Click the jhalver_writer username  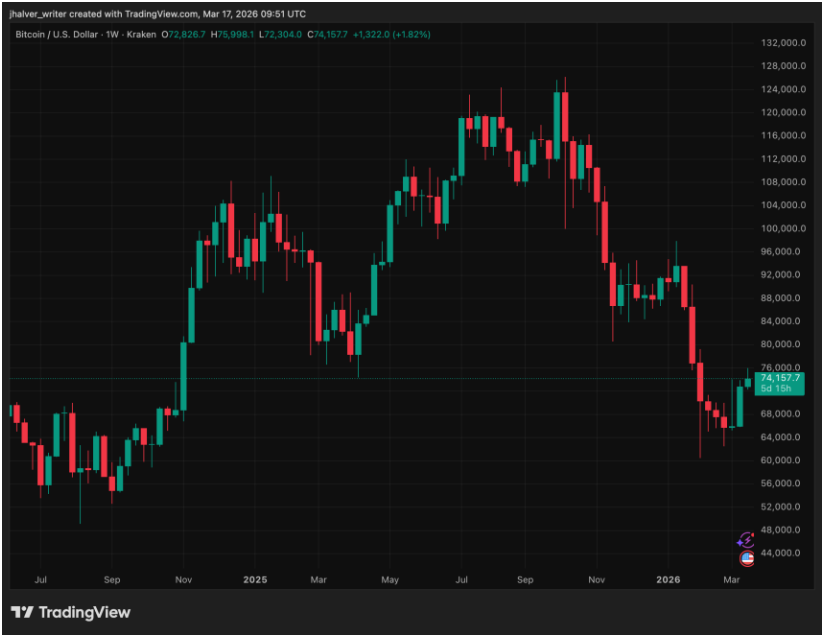(40, 12)
